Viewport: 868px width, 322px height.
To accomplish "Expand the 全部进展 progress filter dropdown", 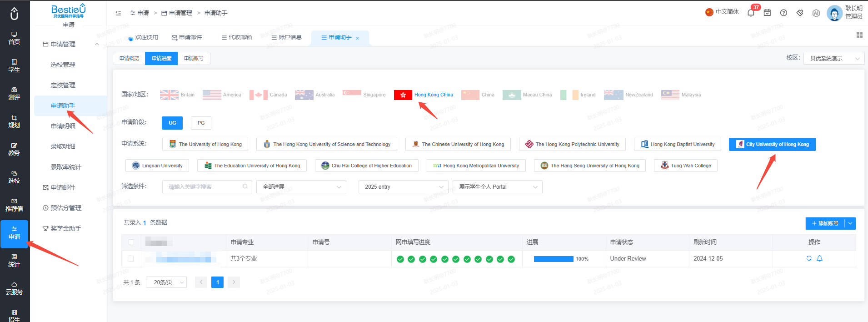I will (x=301, y=187).
